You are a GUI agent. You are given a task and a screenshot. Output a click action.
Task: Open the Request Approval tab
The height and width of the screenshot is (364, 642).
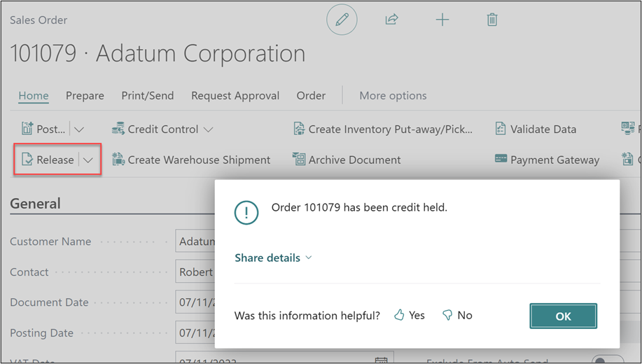(x=235, y=96)
